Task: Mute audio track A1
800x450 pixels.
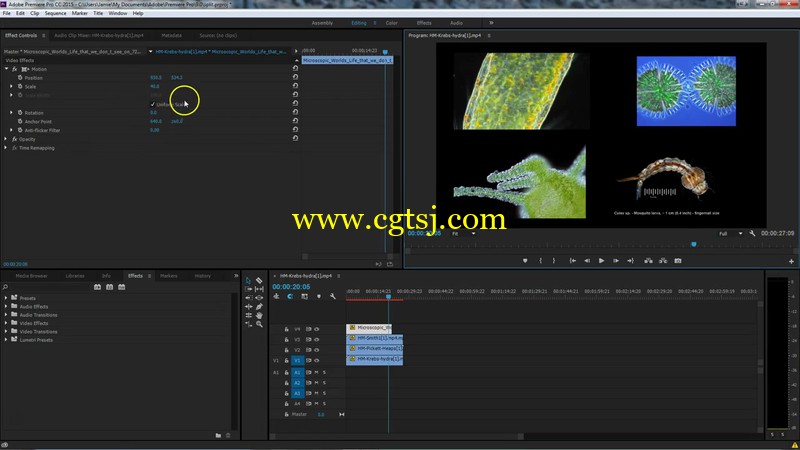Action: coord(316,372)
